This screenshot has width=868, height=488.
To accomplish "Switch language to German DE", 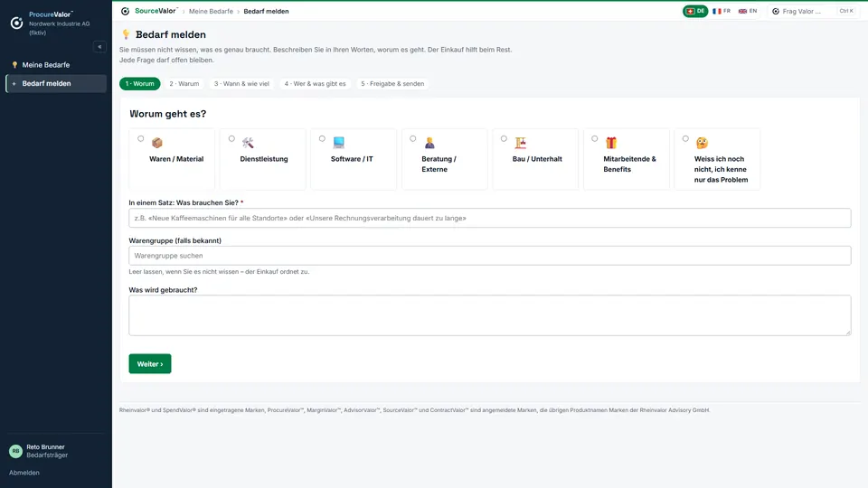I will tap(695, 11).
